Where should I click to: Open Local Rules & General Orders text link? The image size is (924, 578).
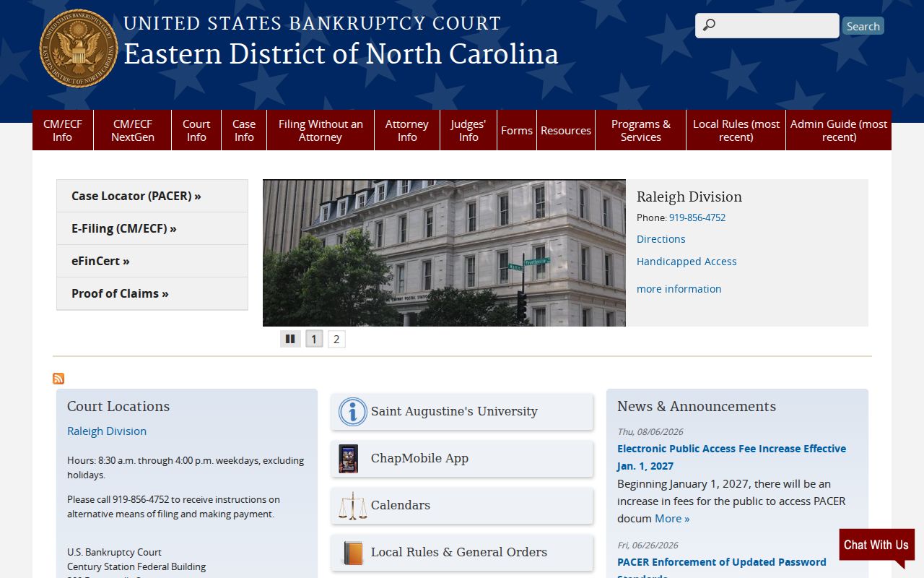459,552
